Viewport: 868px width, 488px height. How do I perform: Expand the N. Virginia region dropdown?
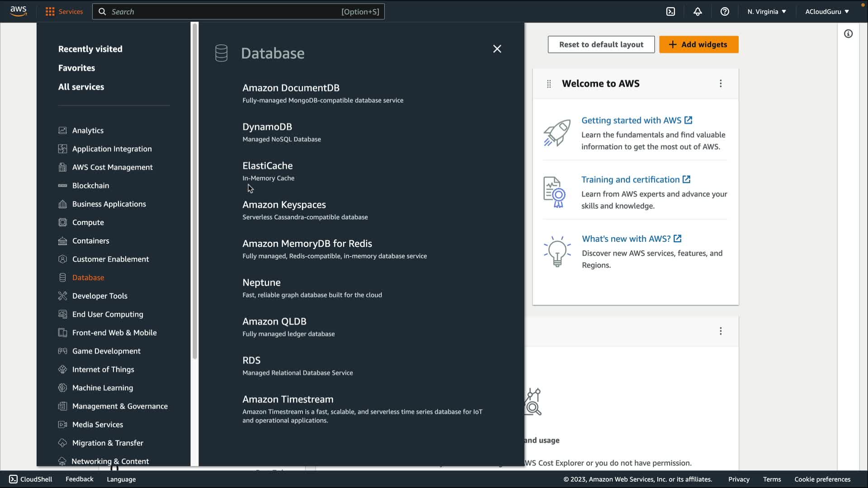767,12
